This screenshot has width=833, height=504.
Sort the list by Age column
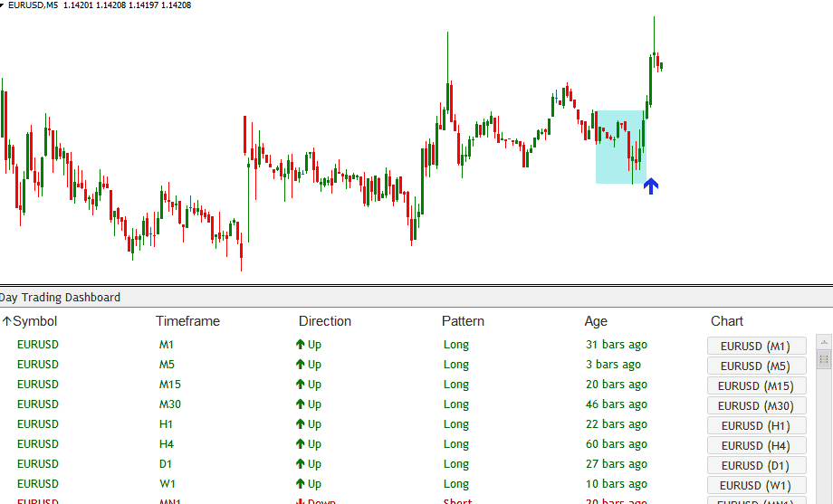tap(596, 321)
